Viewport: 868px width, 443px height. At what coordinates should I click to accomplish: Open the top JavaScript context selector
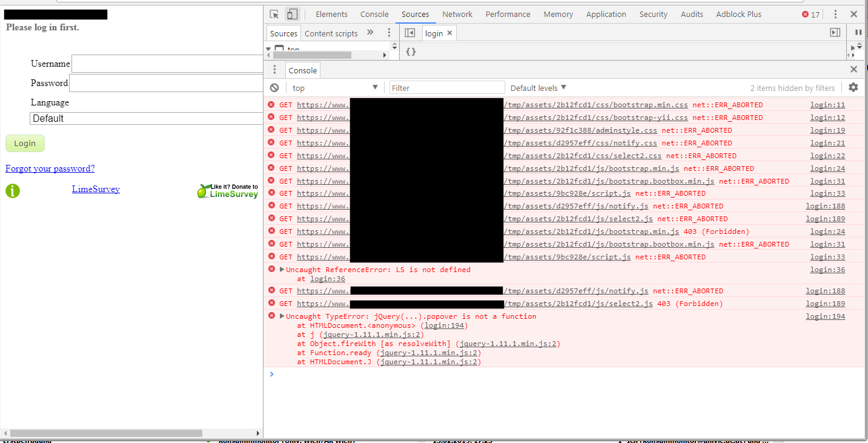[x=334, y=88]
